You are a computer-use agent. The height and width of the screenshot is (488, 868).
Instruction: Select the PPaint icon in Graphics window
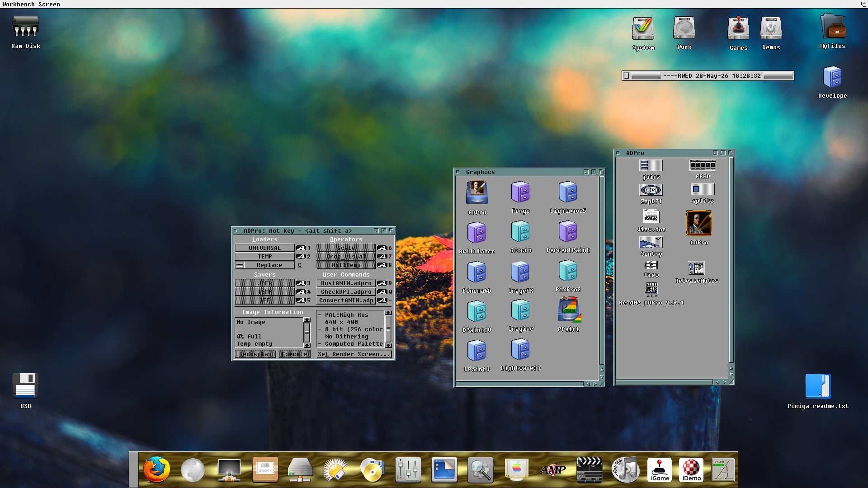[569, 310]
